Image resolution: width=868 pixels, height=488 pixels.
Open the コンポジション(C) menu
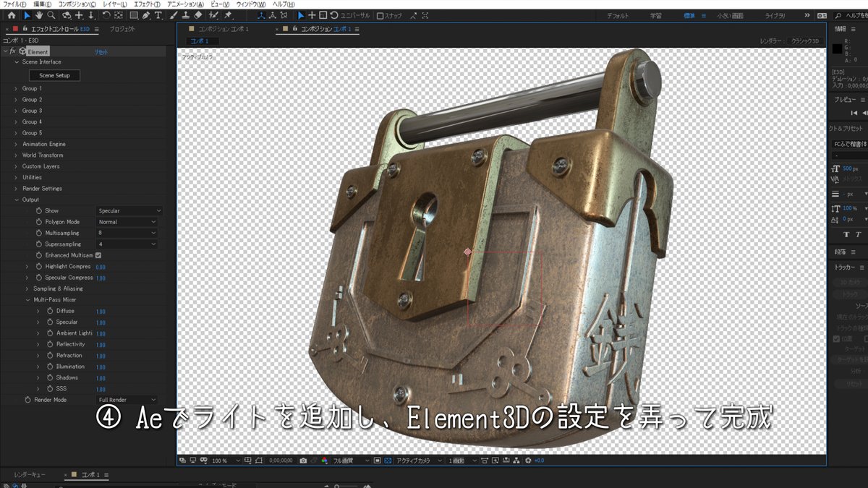pyautogui.click(x=77, y=4)
